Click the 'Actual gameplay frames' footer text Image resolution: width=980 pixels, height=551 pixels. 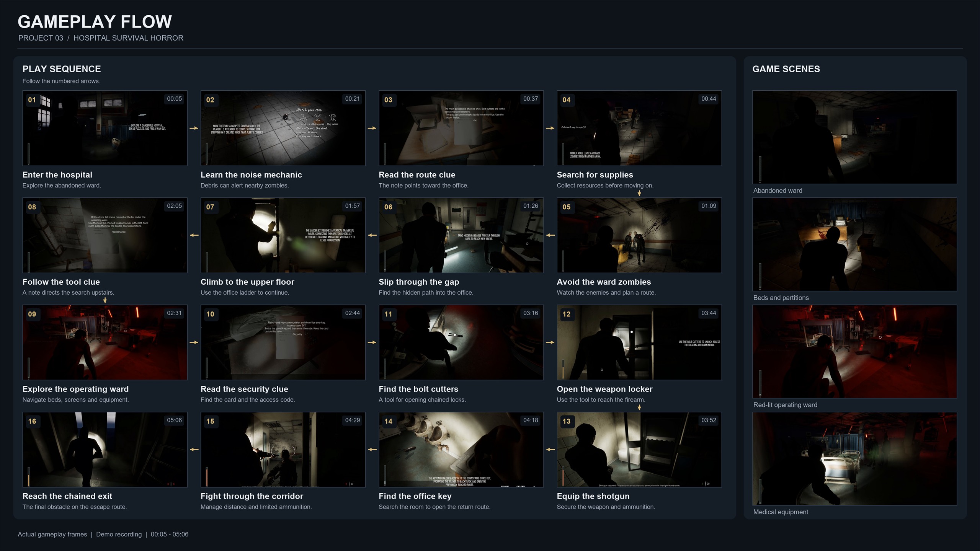(x=52, y=534)
